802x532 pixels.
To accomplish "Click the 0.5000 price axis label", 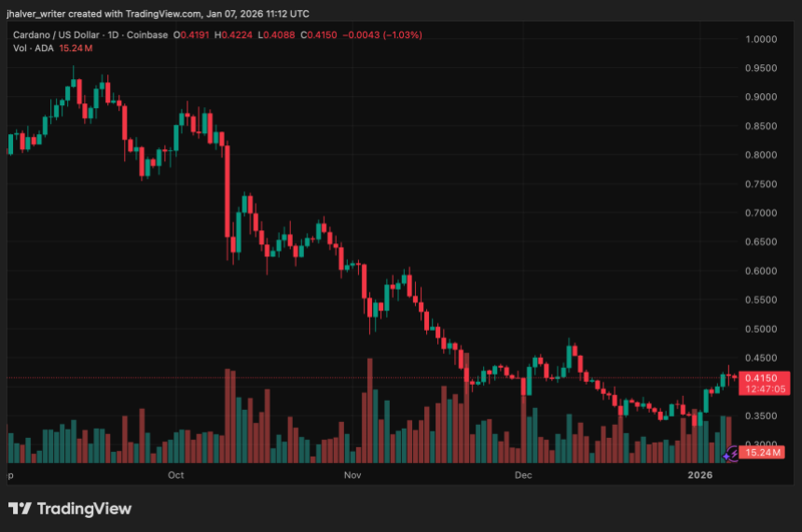I will click(761, 329).
